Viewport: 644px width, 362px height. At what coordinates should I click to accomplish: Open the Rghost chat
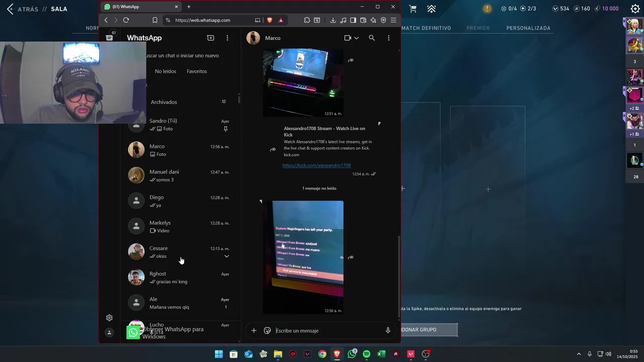(180, 278)
